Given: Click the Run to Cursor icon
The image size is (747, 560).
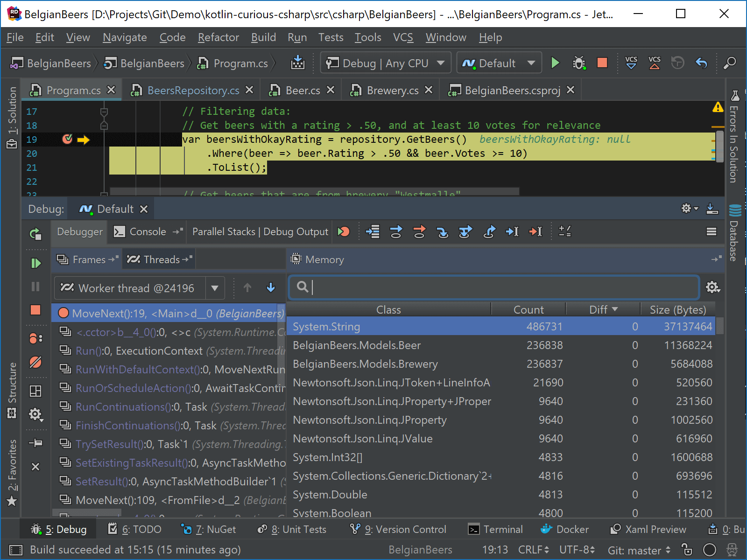Looking at the screenshot, I should (513, 232).
